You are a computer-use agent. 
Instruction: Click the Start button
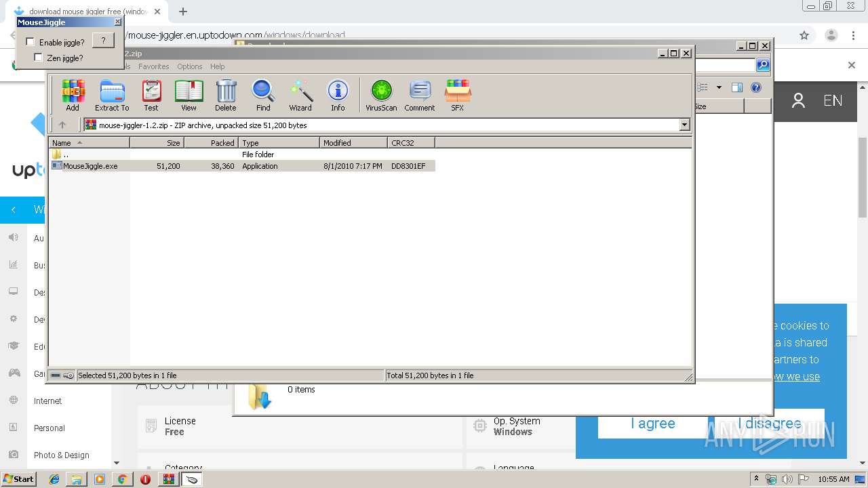pos(19,479)
